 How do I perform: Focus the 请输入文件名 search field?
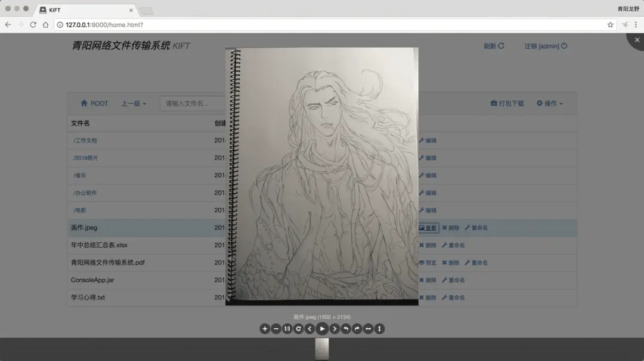tap(193, 103)
